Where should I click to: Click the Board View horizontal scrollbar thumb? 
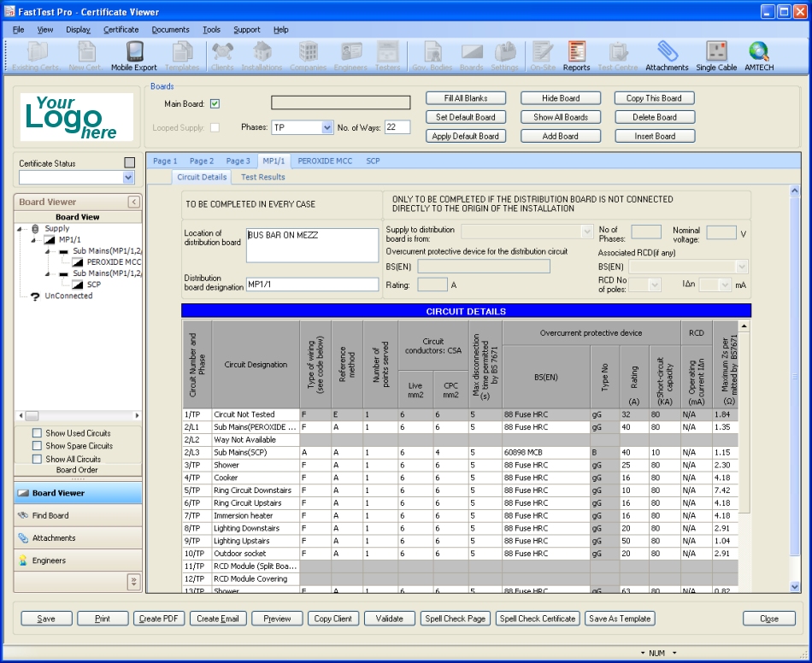click(x=32, y=415)
